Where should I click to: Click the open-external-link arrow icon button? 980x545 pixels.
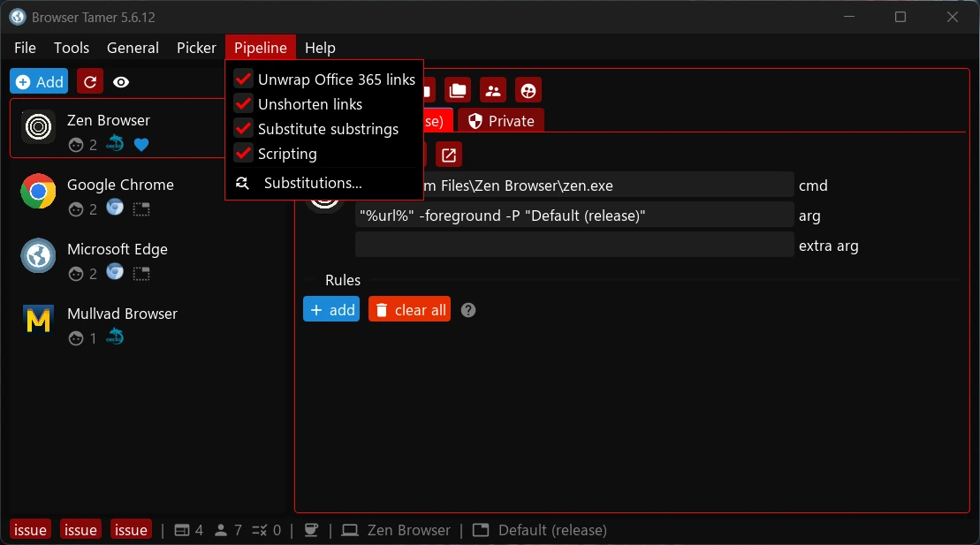click(449, 155)
